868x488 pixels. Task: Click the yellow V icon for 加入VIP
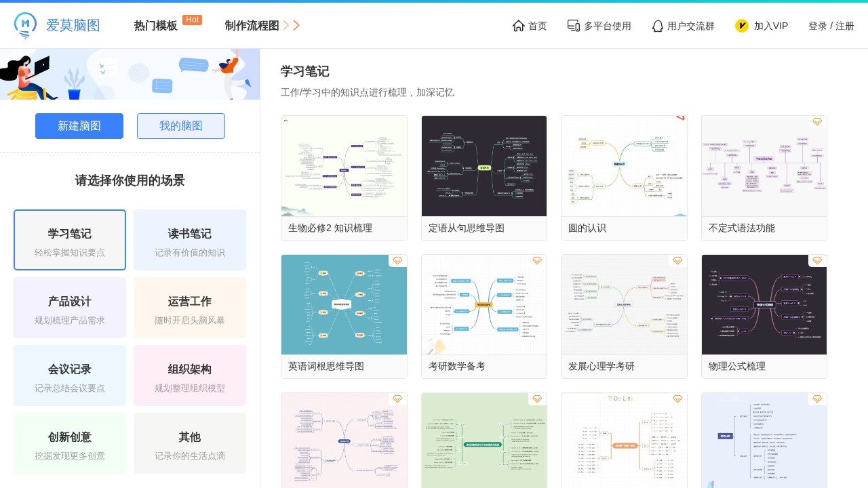coord(742,26)
